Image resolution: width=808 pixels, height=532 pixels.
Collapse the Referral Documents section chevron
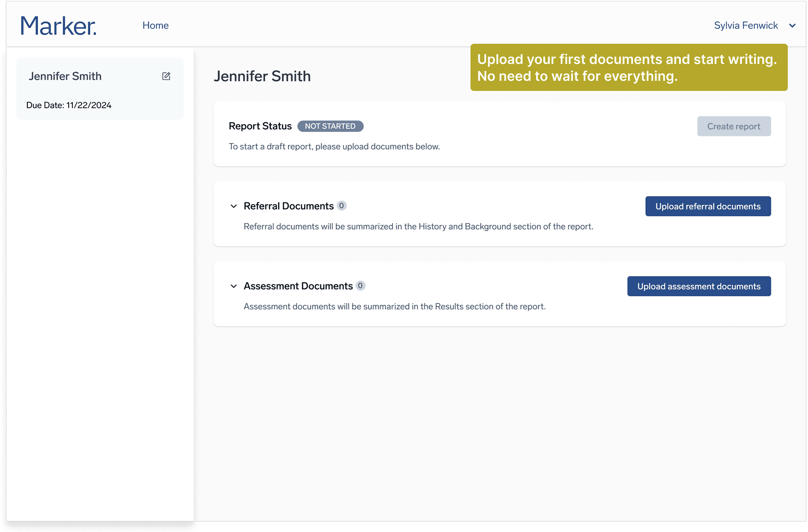pyautogui.click(x=234, y=206)
